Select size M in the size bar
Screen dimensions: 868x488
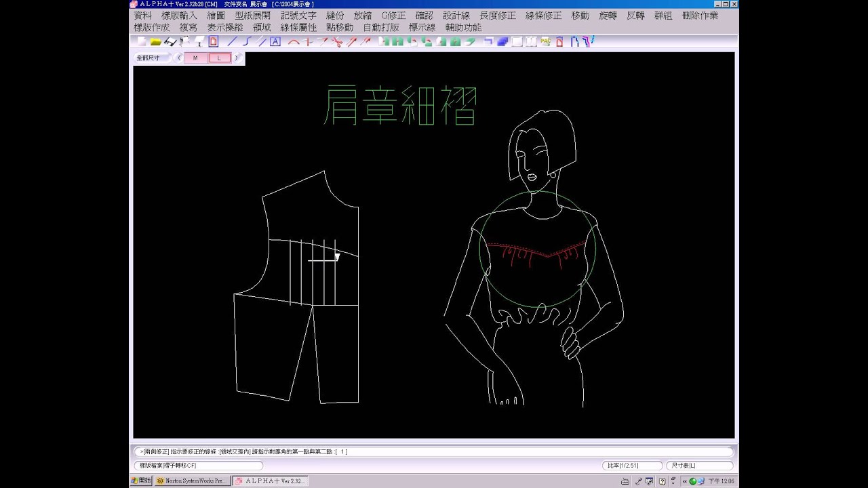pos(195,58)
